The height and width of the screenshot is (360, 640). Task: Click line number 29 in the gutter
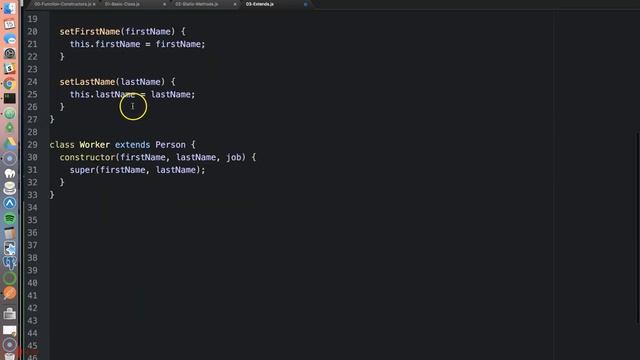[32, 145]
